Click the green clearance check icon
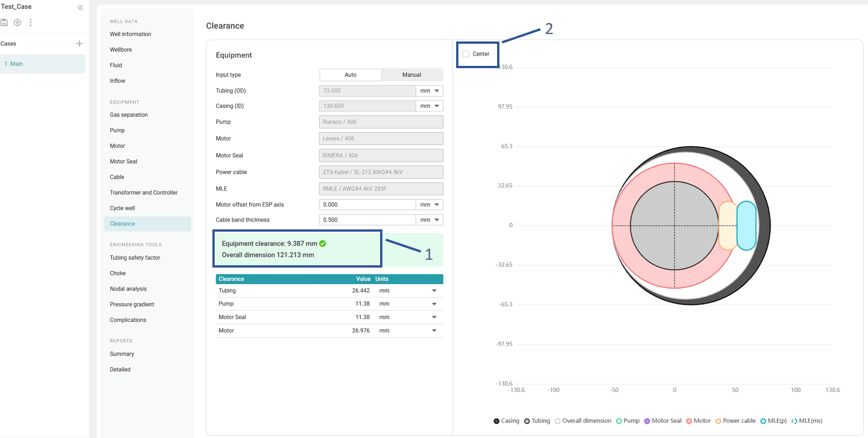Image resolution: width=868 pixels, height=438 pixels. 323,244
